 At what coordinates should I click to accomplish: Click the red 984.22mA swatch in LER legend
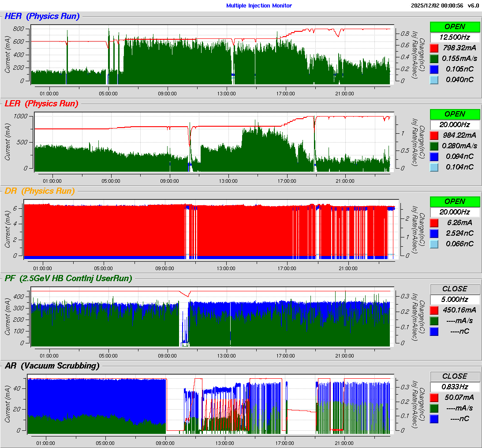[x=434, y=135]
